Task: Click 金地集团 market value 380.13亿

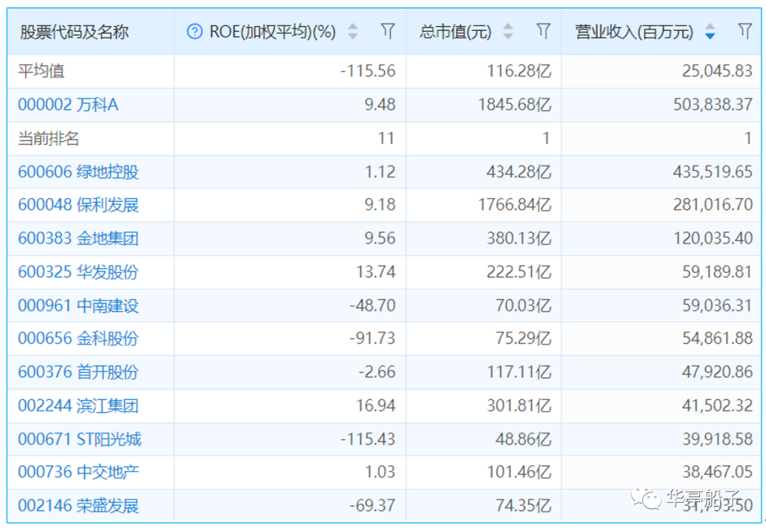Action: point(518,238)
